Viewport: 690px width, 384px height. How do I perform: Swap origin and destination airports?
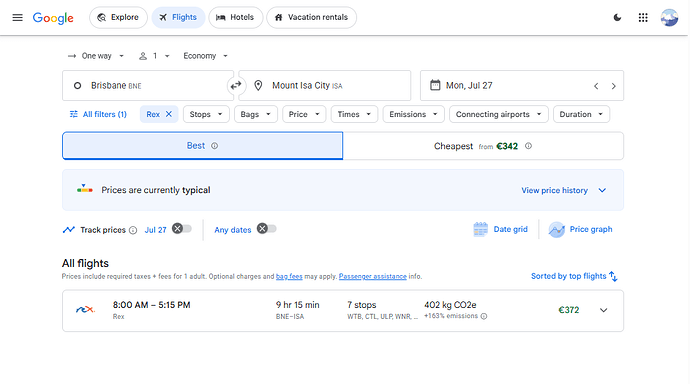tap(236, 85)
